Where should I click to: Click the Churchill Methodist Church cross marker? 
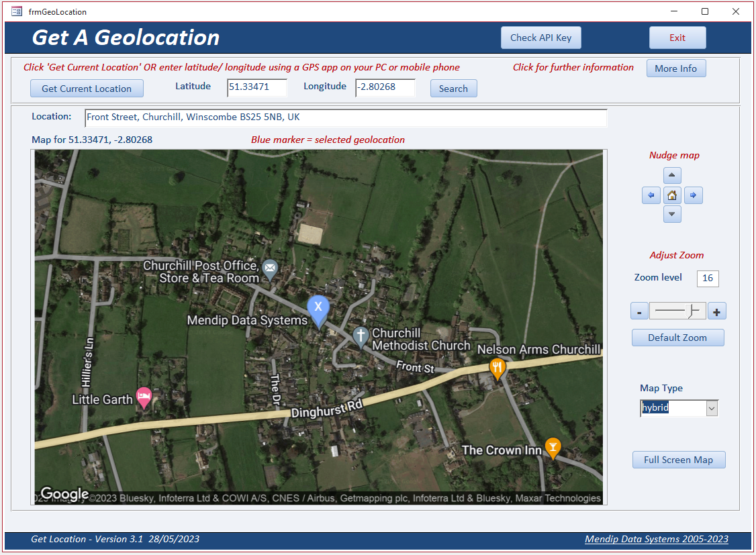pyautogui.click(x=361, y=337)
